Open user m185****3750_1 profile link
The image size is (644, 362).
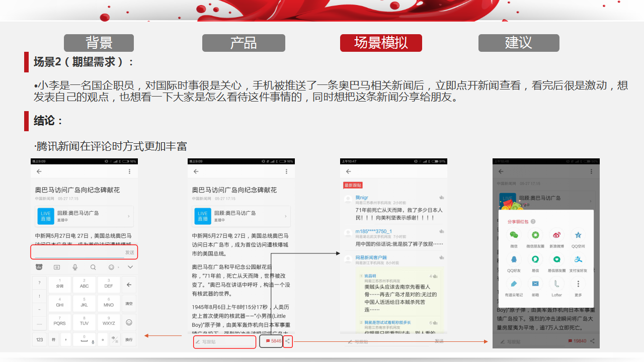pyautogui.click(x=374, y=231)
